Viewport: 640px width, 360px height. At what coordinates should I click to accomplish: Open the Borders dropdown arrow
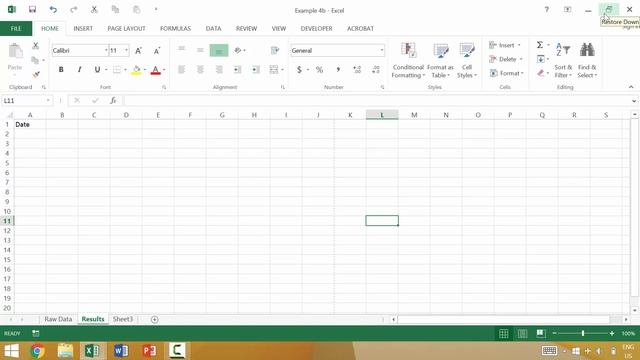click(x=125, y=70)
